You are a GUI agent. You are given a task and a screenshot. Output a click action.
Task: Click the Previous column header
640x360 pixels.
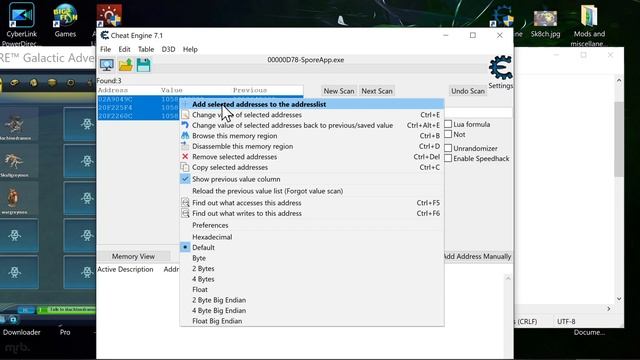tap(250, 90)
